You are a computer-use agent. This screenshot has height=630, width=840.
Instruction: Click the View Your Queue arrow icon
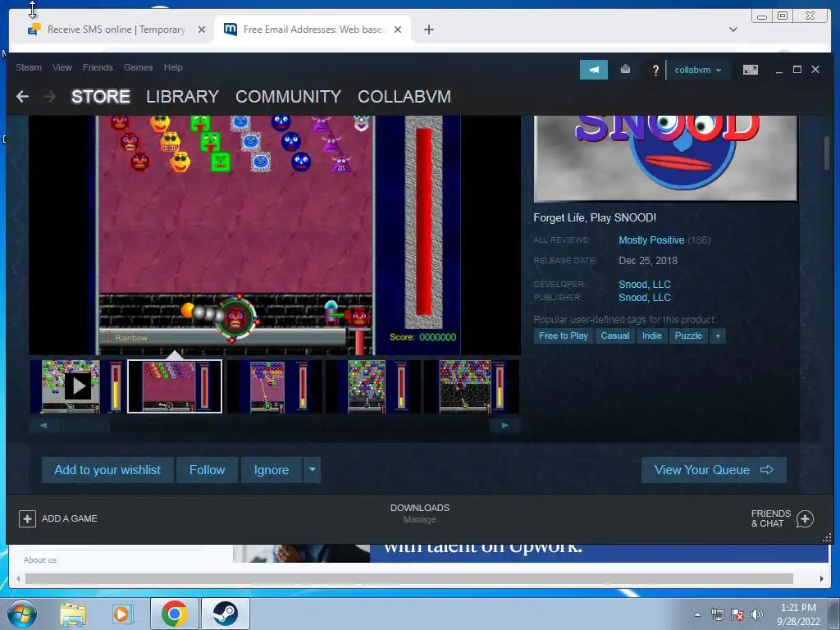[x=767, y=470]
